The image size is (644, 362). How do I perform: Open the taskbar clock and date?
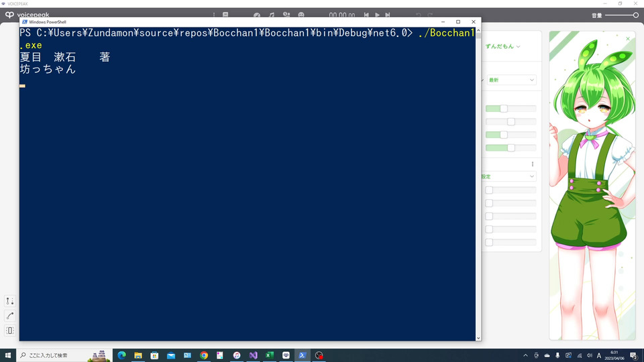click(x=614, y=355)
